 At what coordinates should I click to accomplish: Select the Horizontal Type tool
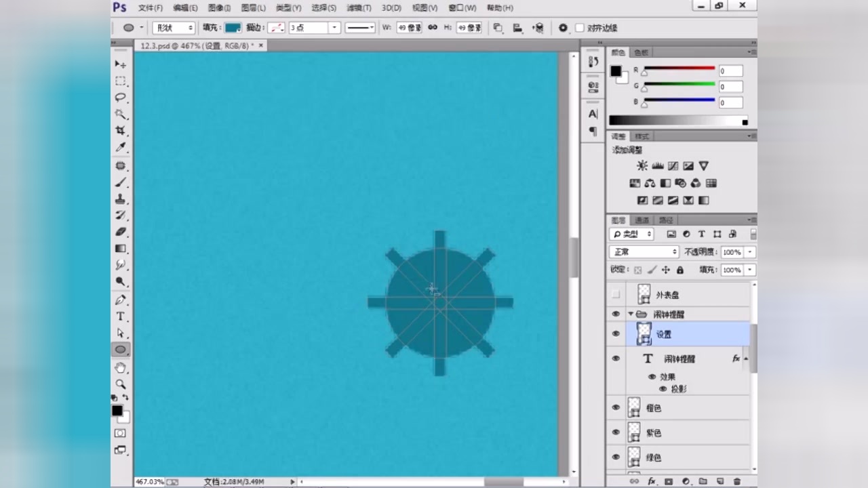pos(121,317)
